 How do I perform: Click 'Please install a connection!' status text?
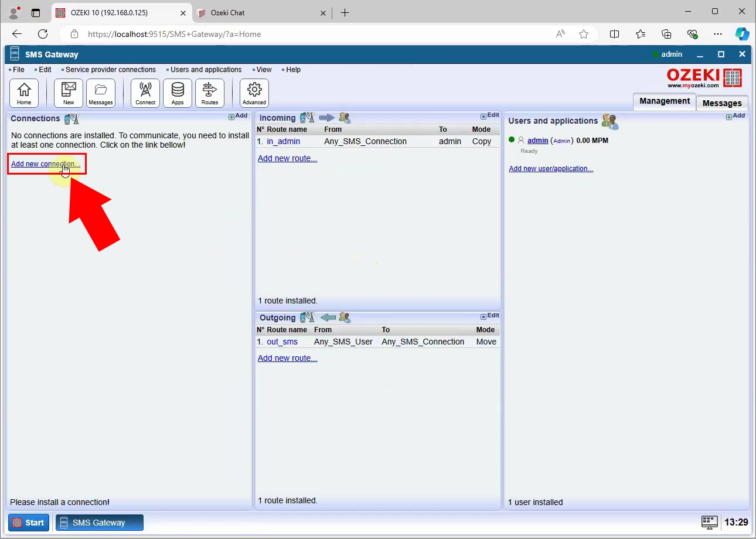(60, 502)
